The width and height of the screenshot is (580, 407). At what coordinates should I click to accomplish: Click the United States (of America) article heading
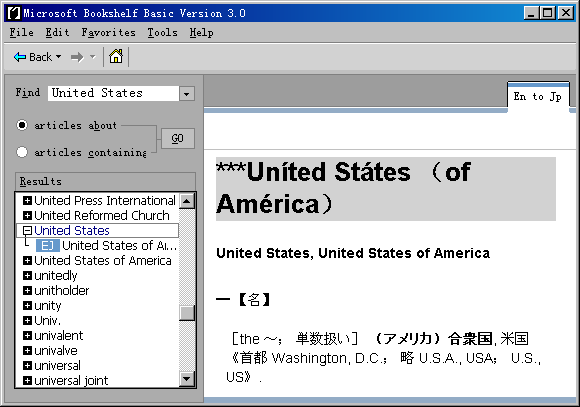click(x=385, y=189)
